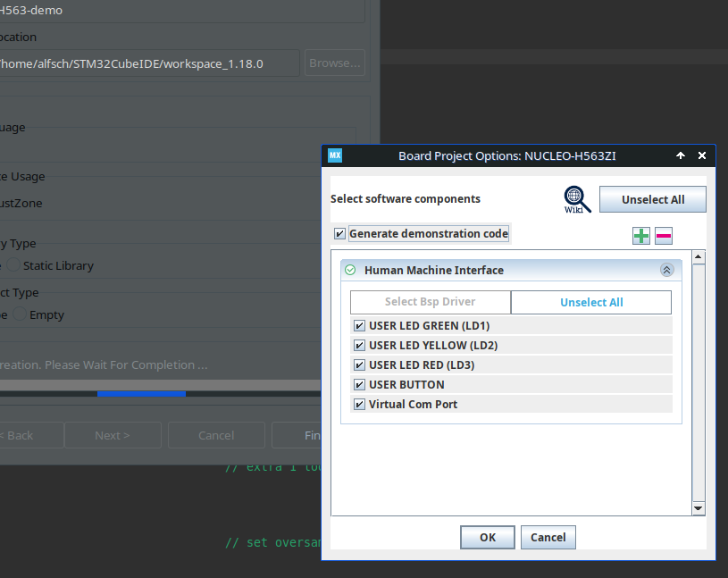Click the MX logo in dialog title bar
Image resolution: width=728 pixels, height=578 pixels.
335,155
